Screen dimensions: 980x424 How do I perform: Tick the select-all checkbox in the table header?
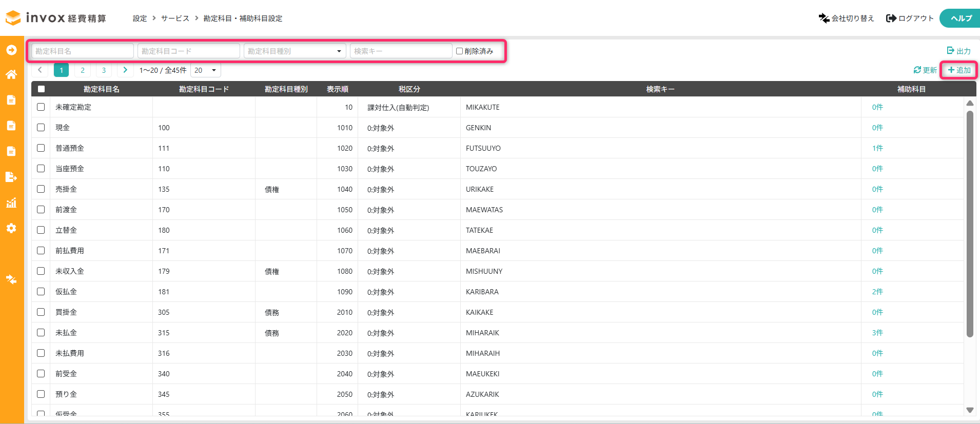click(x=41, y=89)
